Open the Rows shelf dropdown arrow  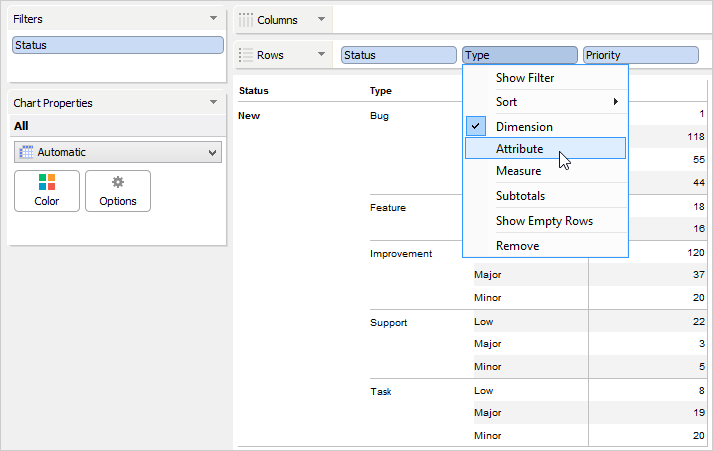(321, 54)
